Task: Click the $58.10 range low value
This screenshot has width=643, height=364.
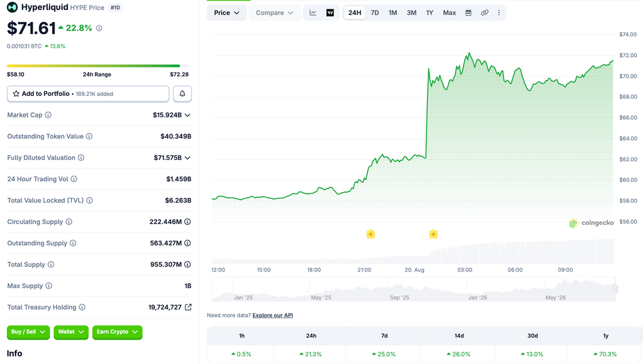Action: pos(16,75)
